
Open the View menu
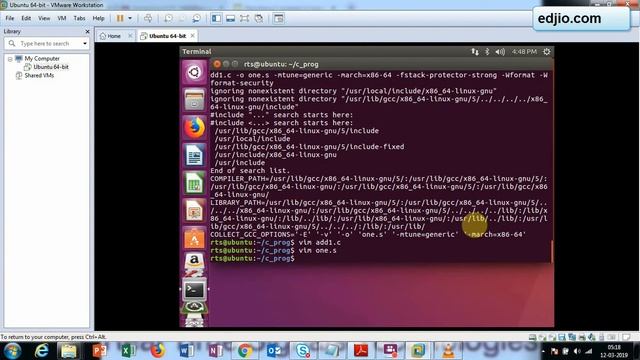point(44,18)
